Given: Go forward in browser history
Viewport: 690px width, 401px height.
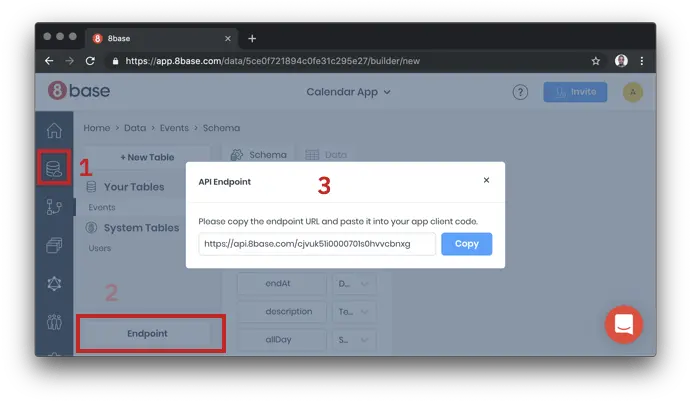Looking at the screenshot, I should coord(70,61).
